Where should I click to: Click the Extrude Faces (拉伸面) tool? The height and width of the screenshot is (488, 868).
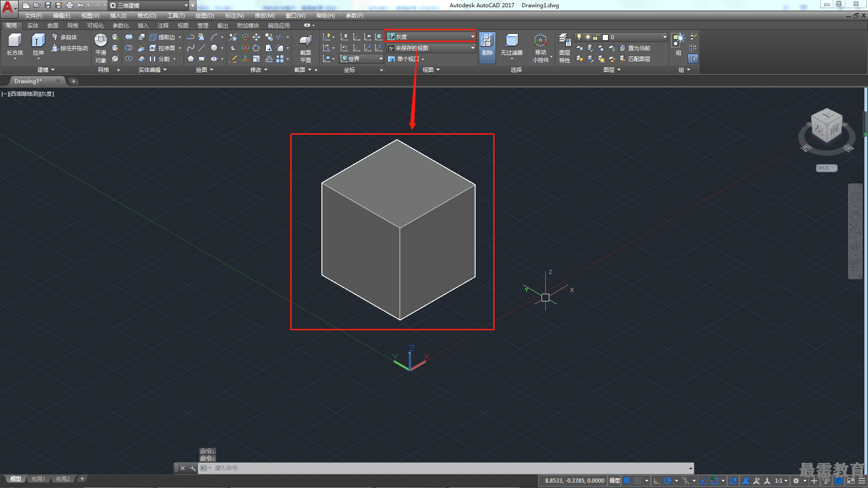(x=163, y=48)
